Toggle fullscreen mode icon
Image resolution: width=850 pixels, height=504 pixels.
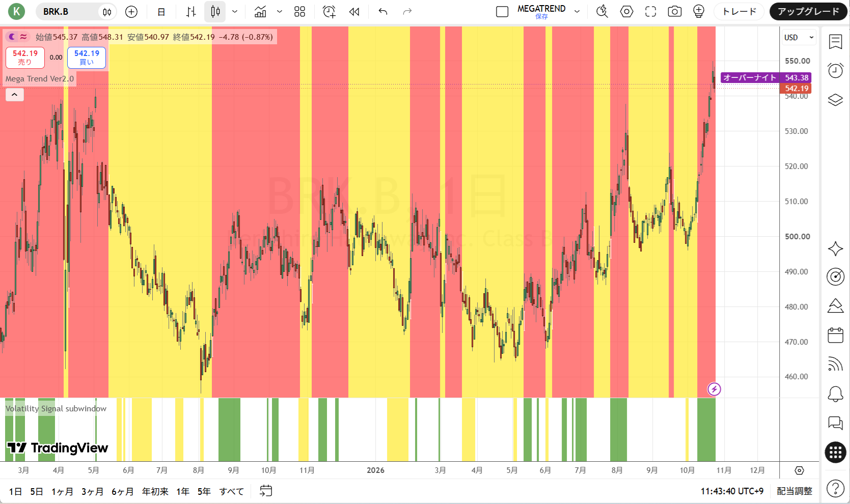(x=650, y=12)
